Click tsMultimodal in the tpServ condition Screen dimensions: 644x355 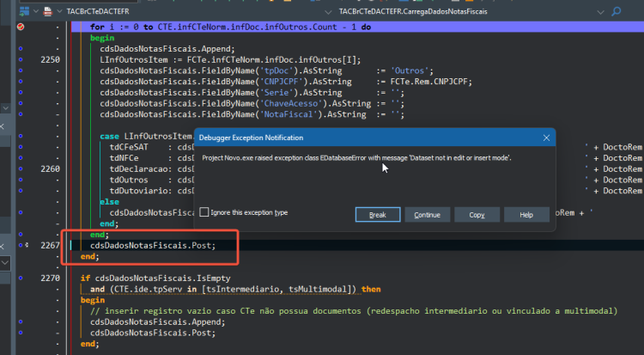pos(317,289)
